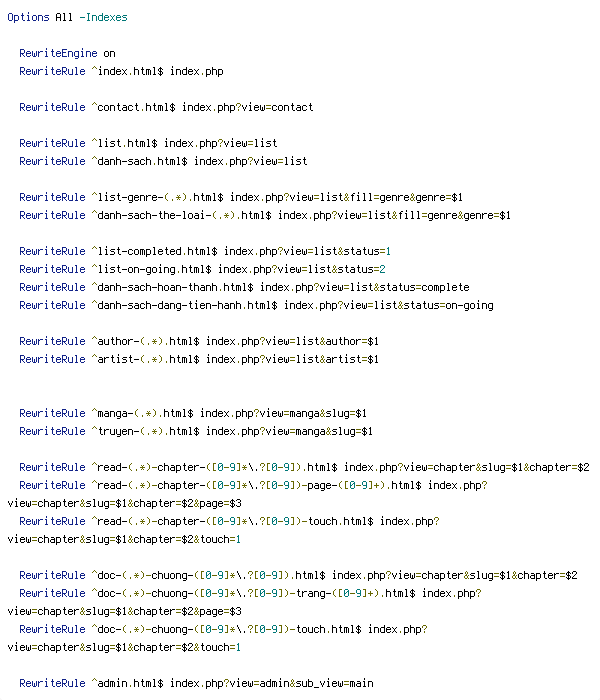Click the '^truyen-(.*).html$' pattern
This screenshot has height=700, width=600.
146,431
